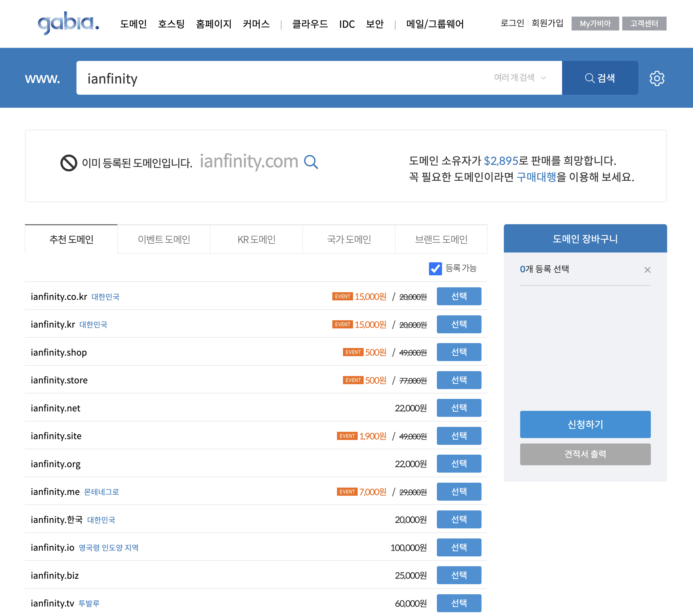Click the EVENT badge on ianfinity.me row

tap(347, 492)
